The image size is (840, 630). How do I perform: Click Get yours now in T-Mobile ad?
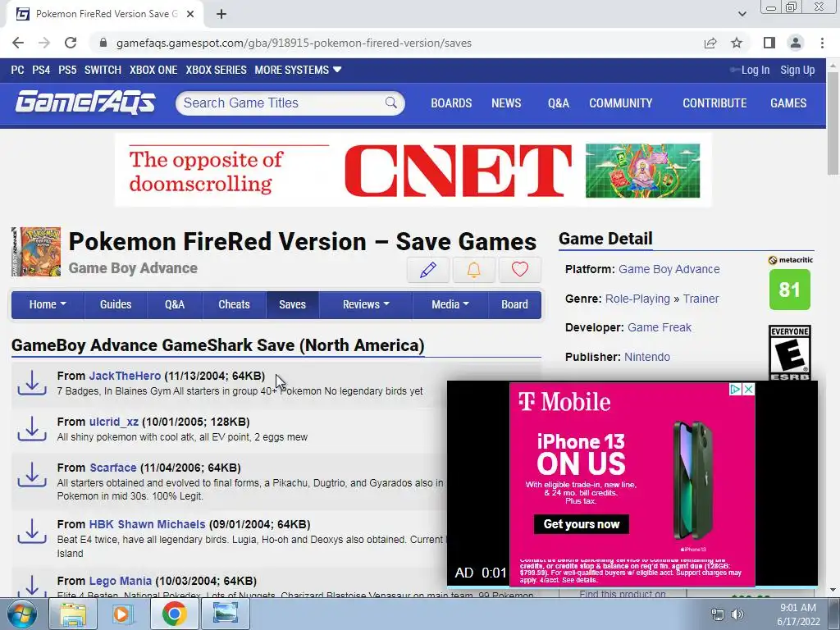click(582, 524)
